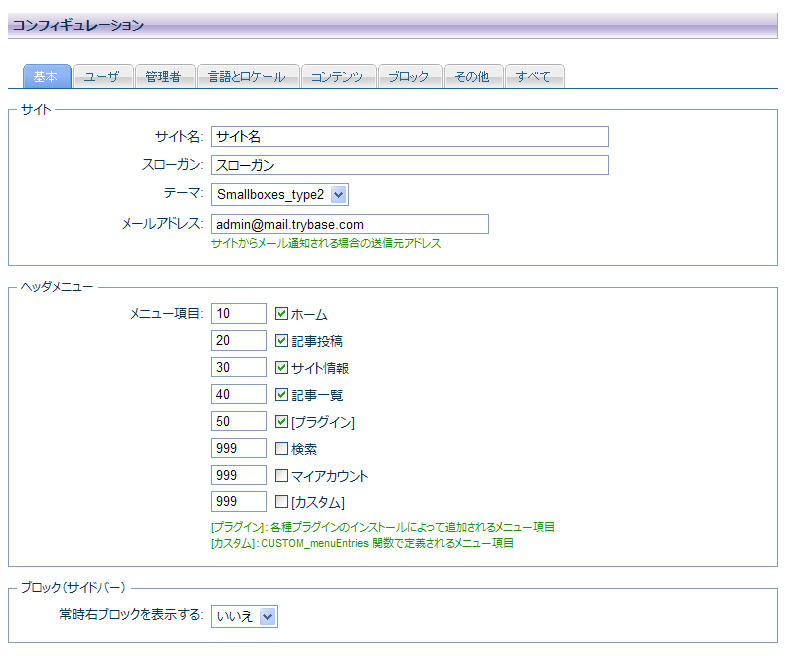This screenshot has height=656, width=785.
Task: Check the マイアカウント checkbox
Action: click(x=282, y=476)
